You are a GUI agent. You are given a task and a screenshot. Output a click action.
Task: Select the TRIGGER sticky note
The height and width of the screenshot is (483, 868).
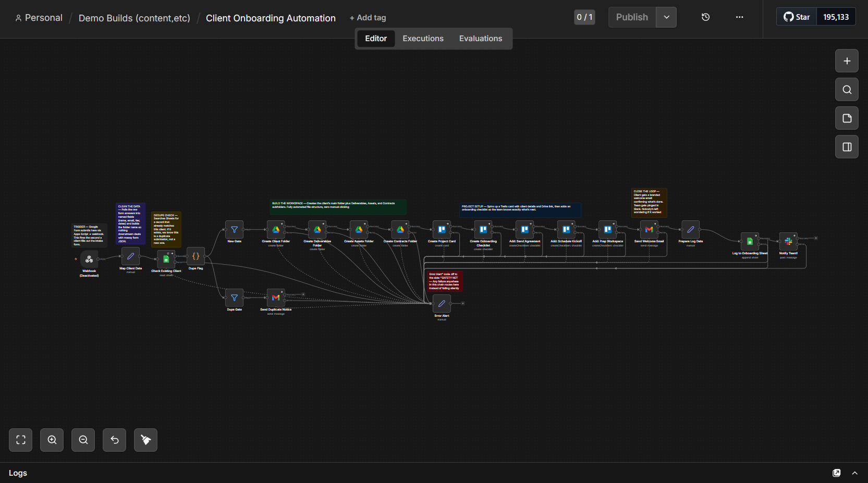coord(89,235)
